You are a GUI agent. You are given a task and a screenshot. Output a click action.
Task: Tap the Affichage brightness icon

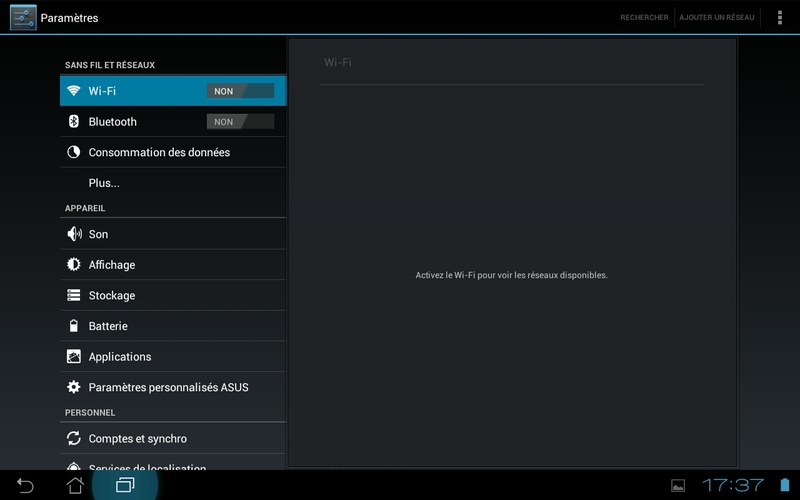click(73, 264)
